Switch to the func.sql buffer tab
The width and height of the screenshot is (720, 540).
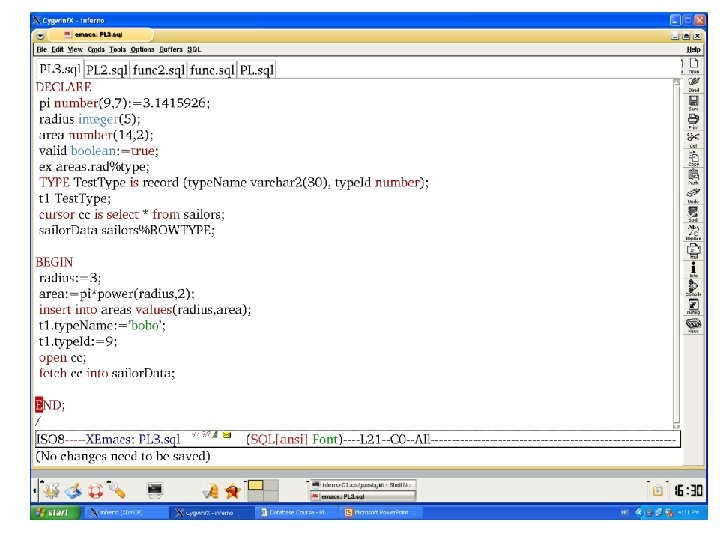click(x=212, y=70)
